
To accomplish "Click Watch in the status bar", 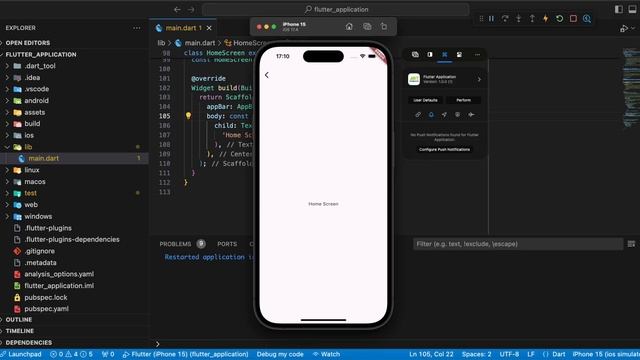I will 326,354.
